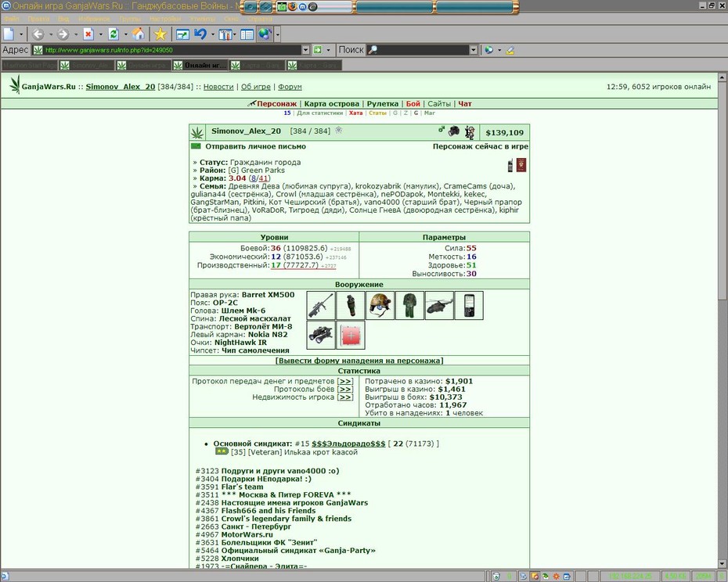Click the forest camouflage suit item icon
The image size is (728, 582).
pos(410,305)
